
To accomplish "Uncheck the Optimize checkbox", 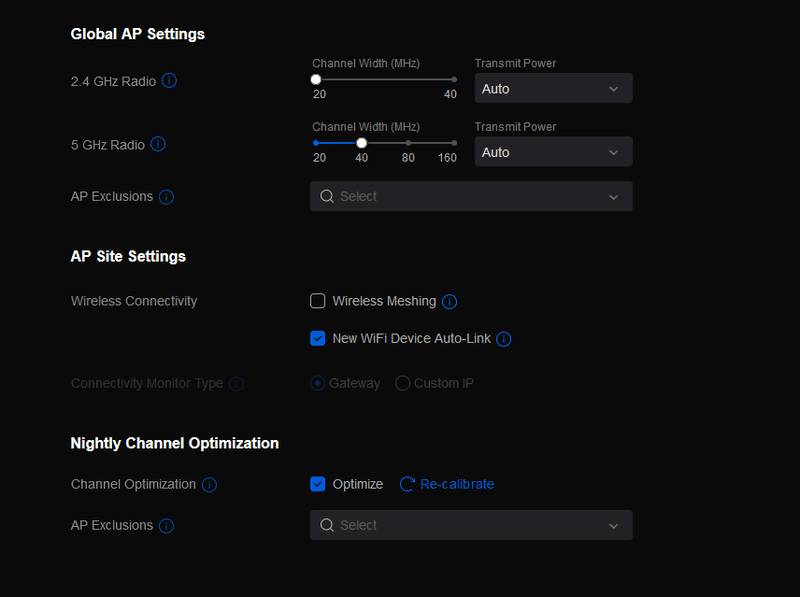I will point(318,484).
